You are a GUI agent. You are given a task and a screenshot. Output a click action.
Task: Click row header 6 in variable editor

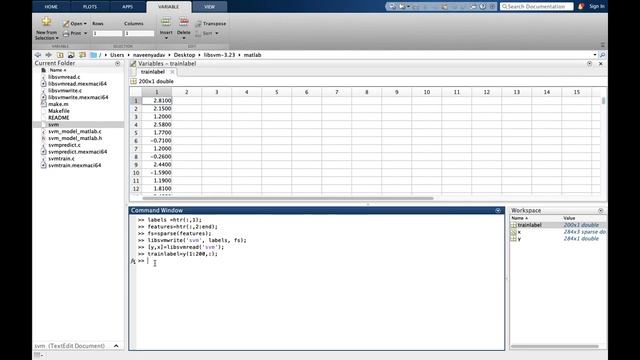pos(136,141)
